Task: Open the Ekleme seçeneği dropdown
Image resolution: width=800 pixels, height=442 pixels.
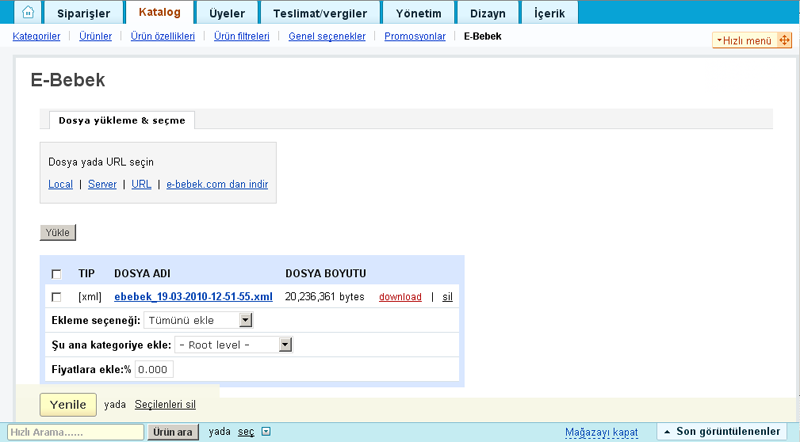Action: tap(198, 321)
